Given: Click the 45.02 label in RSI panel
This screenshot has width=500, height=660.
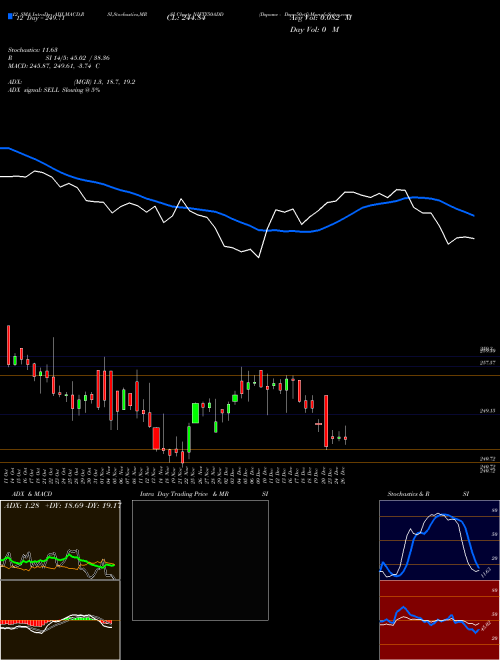Looking at the screenshot, I should coord(486,626).
